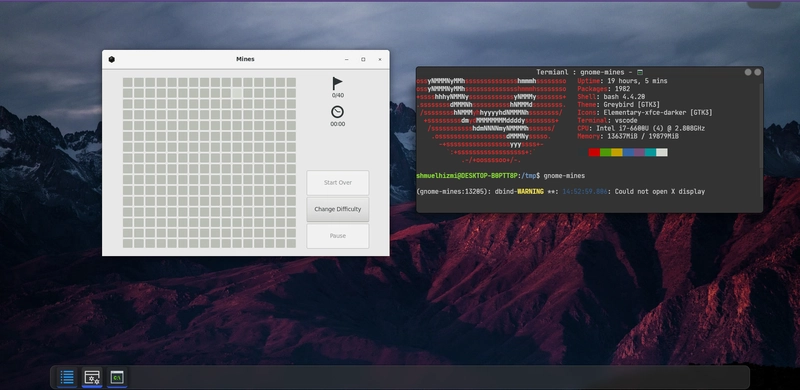
Task: Switch to the terminal app in the dock
Action: coord(117,377)
